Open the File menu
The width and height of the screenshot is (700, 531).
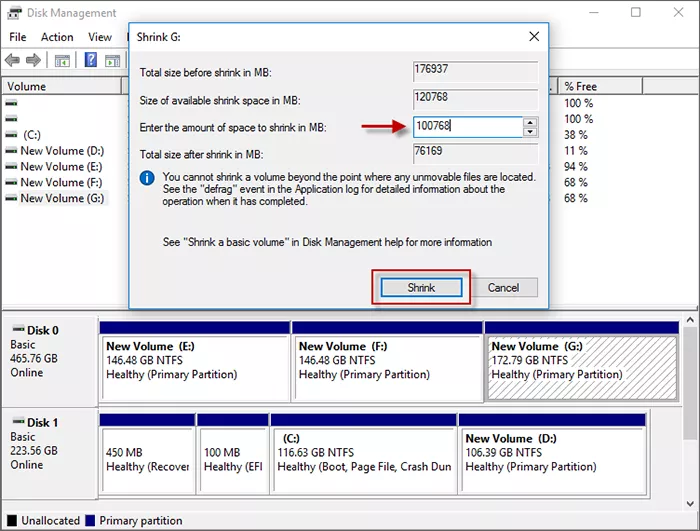point(17,37)
